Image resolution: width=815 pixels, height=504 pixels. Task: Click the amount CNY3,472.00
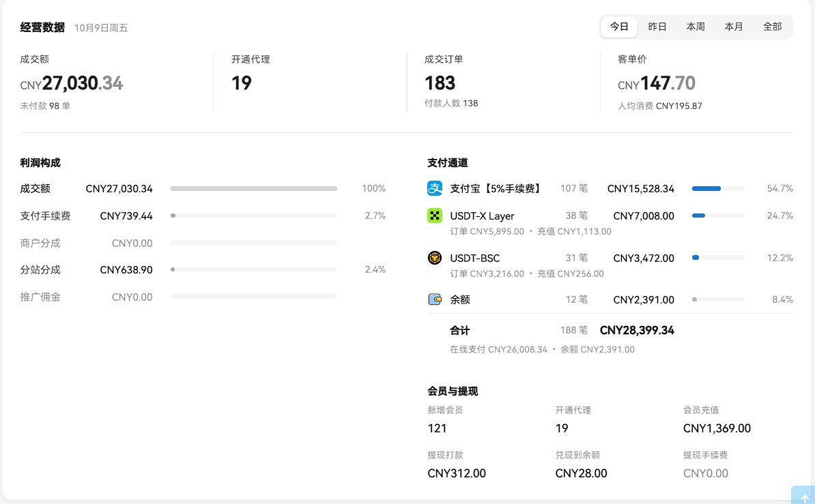[644, 258]
